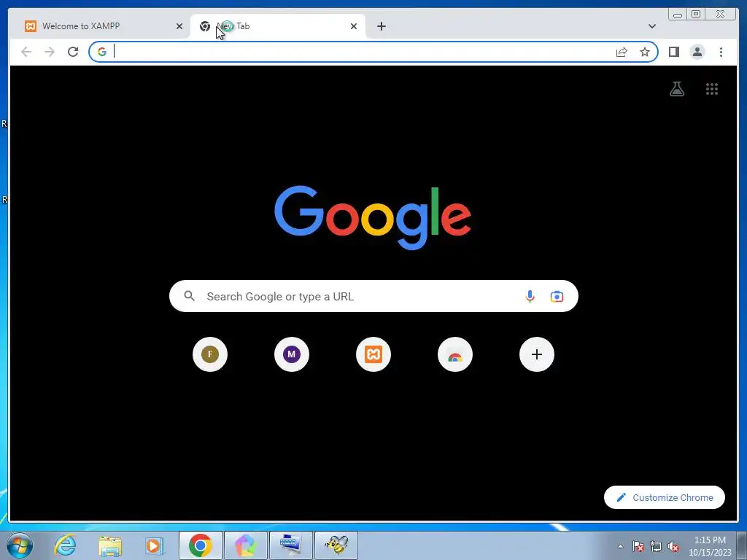Open Windows Media Player from taskbar
This screenshot has width=747, height=560.
(154, 545)
